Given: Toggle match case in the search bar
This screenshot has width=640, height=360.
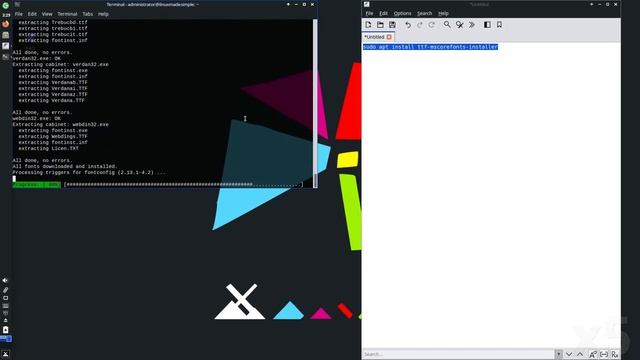Looking at the screenshot, I should 593,354.
